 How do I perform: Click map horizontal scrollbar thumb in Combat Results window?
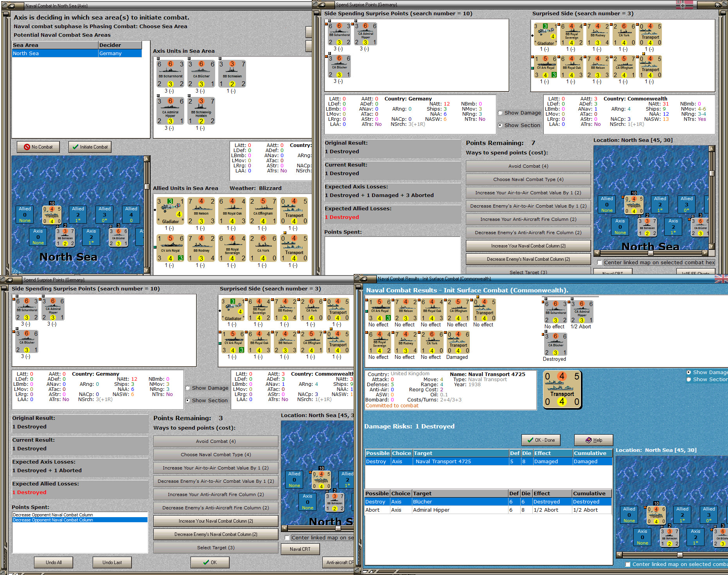pos(680,555)
